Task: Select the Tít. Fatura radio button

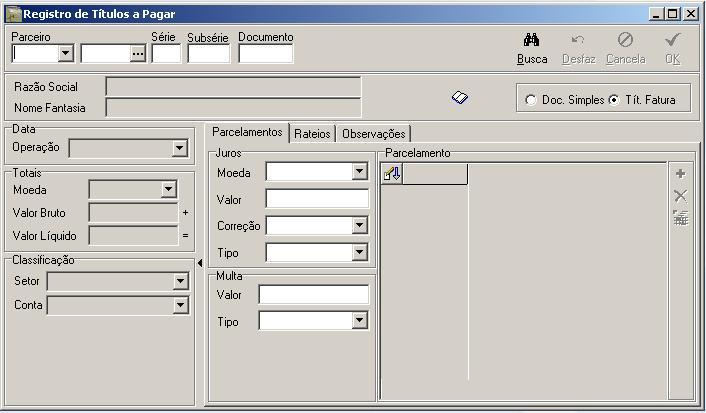Action: (614, 100)
